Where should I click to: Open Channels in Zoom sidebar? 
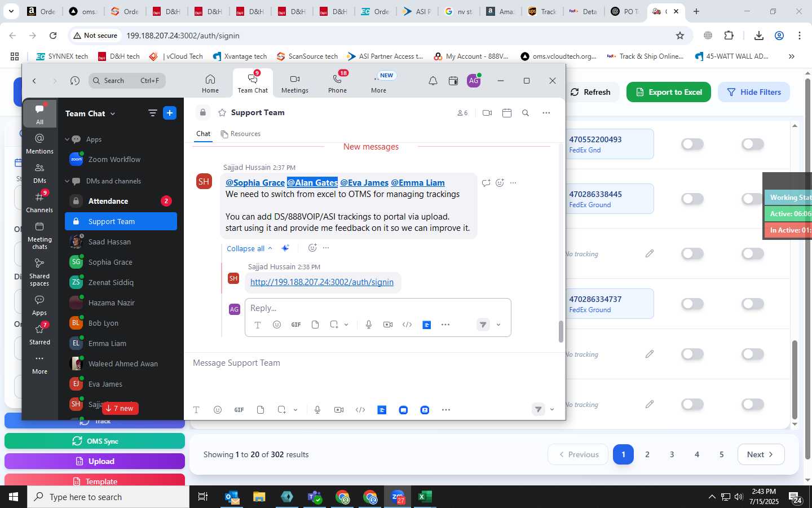coord(39,203)
